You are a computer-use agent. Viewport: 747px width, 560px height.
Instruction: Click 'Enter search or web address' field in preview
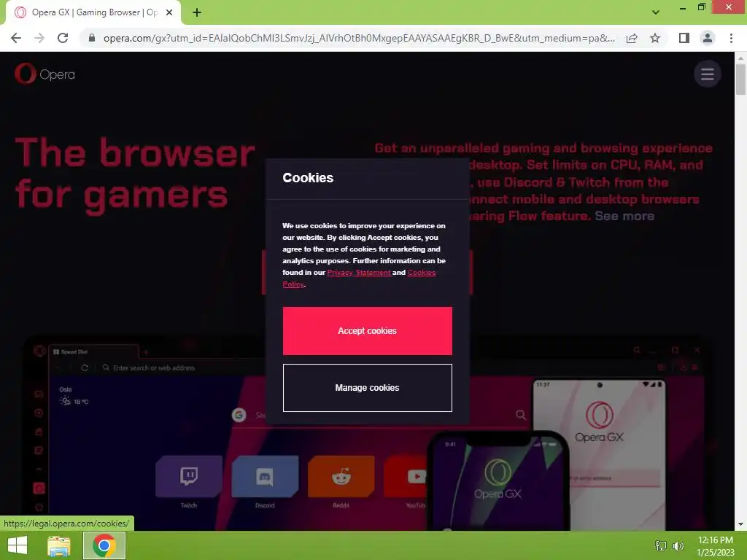point(154,367)
